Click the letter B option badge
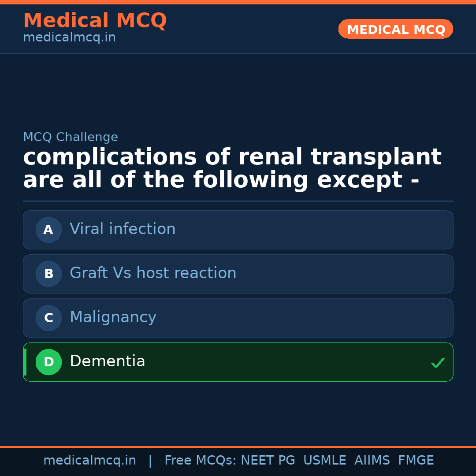Image resolution: width=476 pixels, height=476 pixels. pos(48,274)
